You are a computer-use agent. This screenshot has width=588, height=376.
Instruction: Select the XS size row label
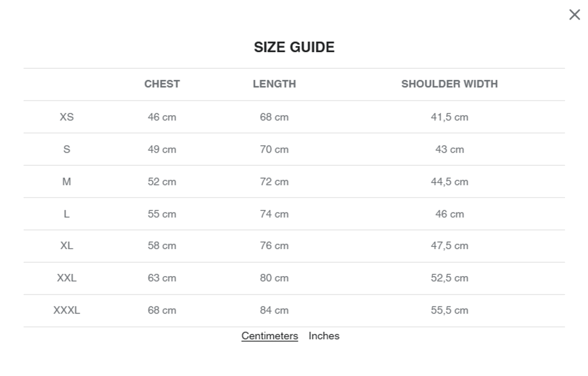(67, 117)
